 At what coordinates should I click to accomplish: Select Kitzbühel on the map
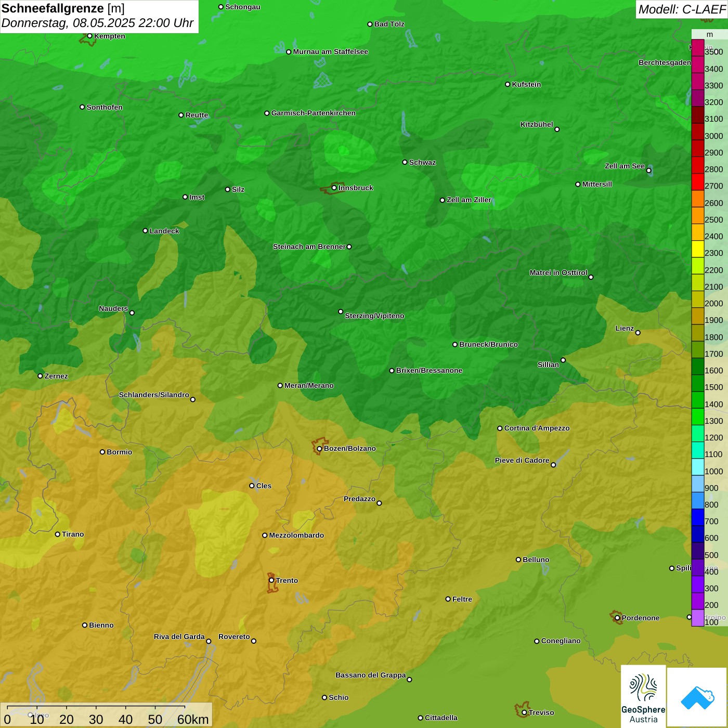point(537,124)
